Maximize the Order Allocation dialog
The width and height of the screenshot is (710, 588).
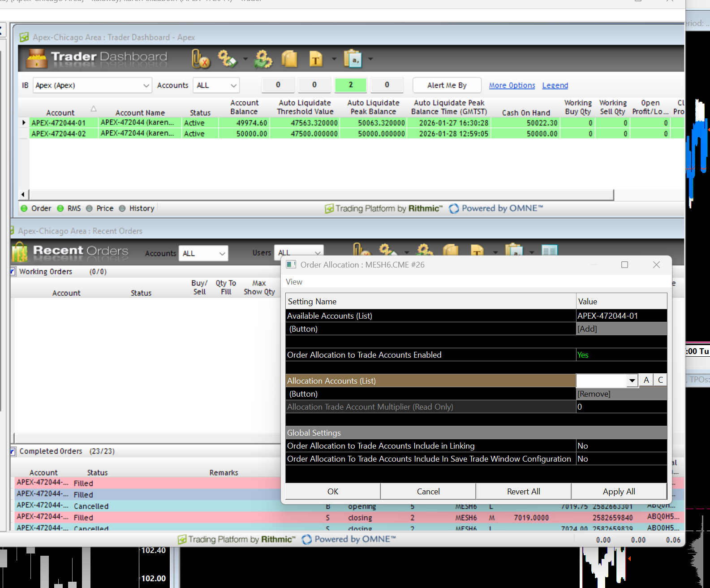click(624, 265)
